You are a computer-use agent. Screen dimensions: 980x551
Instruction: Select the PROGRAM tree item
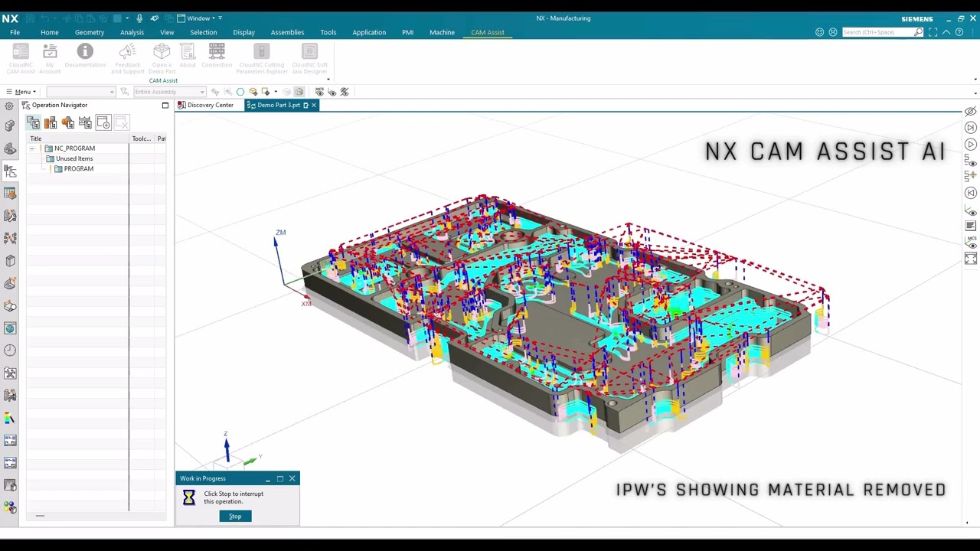click(79, 168)
